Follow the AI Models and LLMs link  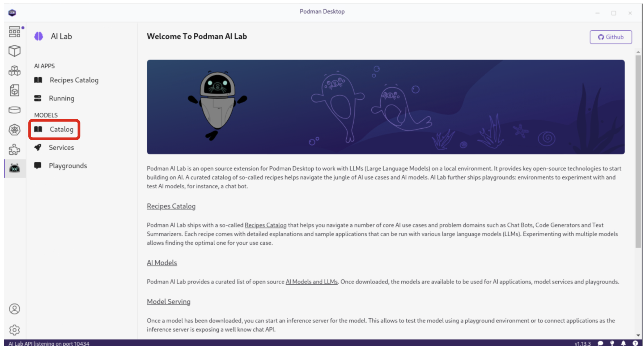[x=311, y=282]
